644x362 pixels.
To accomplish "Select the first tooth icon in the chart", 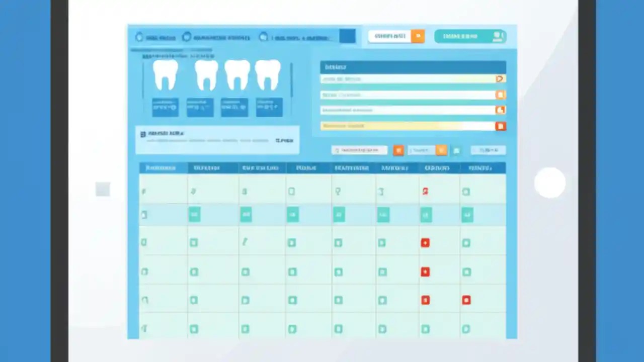I will click(x=166, y=75).
